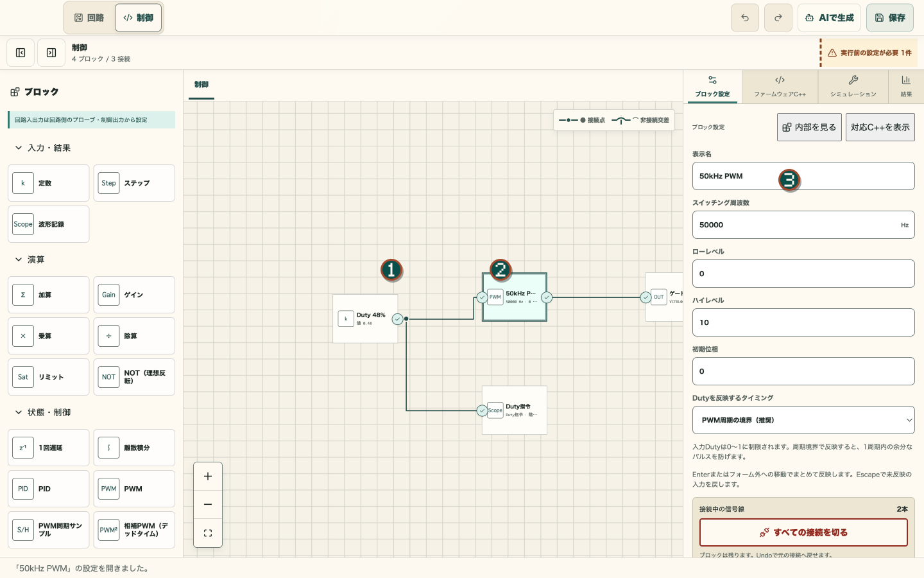Click the 回路入出力 hint banner text
This screenshot has height=578, width=924.
click(x=81, y=120)
